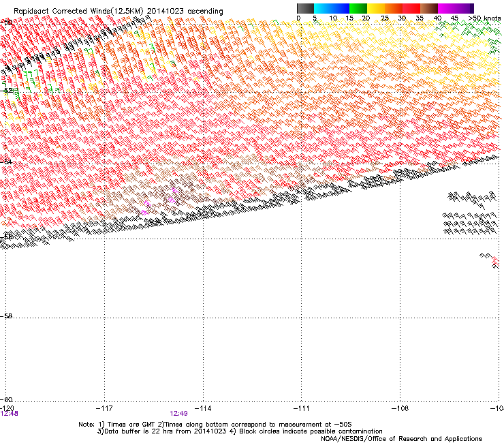Screen dimensions: 504x443
Task: Click the orange 25-30 knots legend swatch
Action: click(x=394, y=8)
